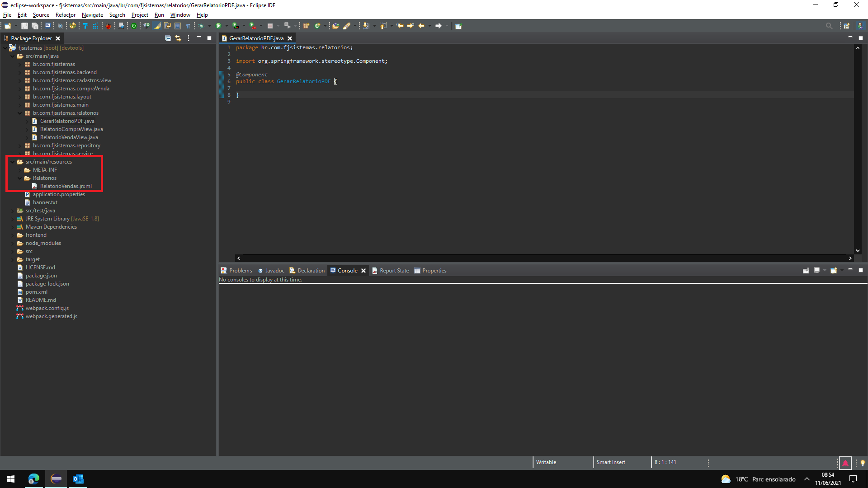
Task: Launch the Coverage run icon
Action: coord(236,26)
